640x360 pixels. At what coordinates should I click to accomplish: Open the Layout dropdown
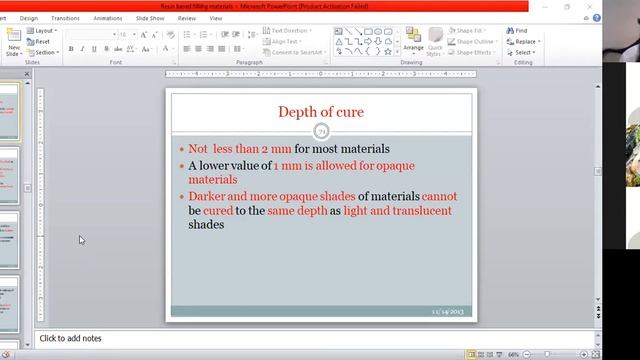42,31
